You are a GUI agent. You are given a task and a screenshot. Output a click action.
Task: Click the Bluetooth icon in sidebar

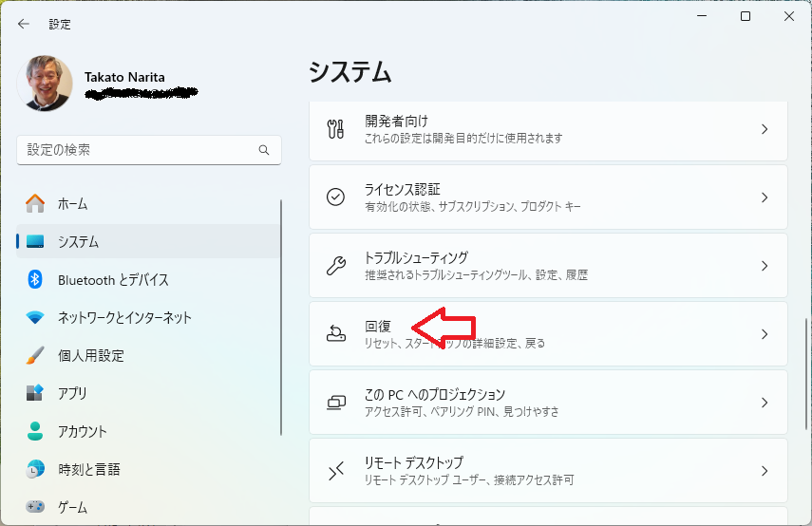pos(35,279)
